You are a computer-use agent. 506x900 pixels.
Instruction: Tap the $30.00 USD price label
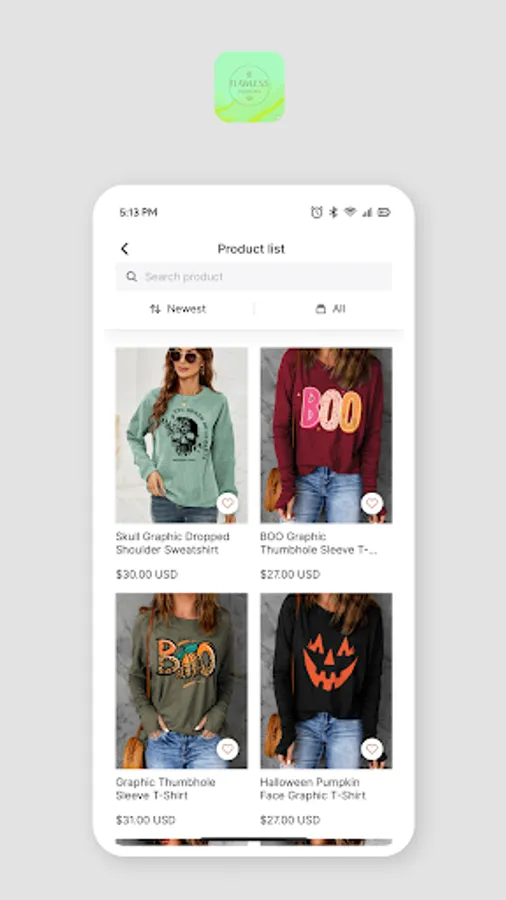click(147, 575)
